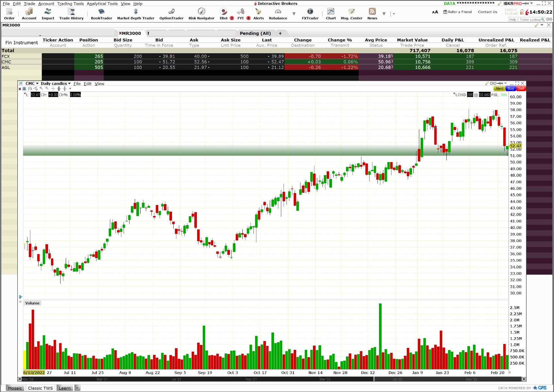Open the Analytical Tools menu
The height and width of the screenshot is (392, 554).
[x=102, y=4]
